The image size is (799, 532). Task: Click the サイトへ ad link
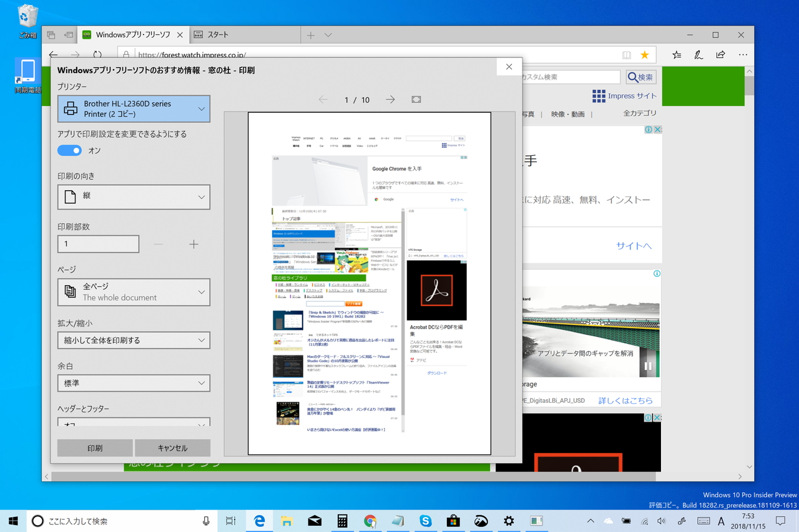click(x=634, y=246)
